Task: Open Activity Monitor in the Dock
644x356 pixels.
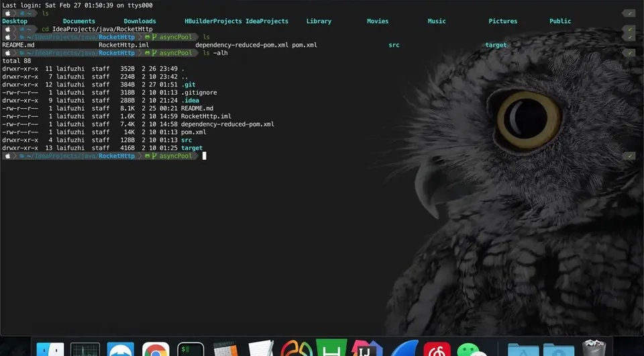Action: click(x=85, y=349)
